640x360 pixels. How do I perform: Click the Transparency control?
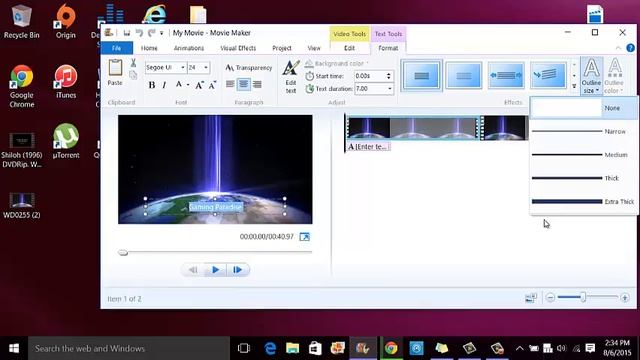tap(249, 68)
